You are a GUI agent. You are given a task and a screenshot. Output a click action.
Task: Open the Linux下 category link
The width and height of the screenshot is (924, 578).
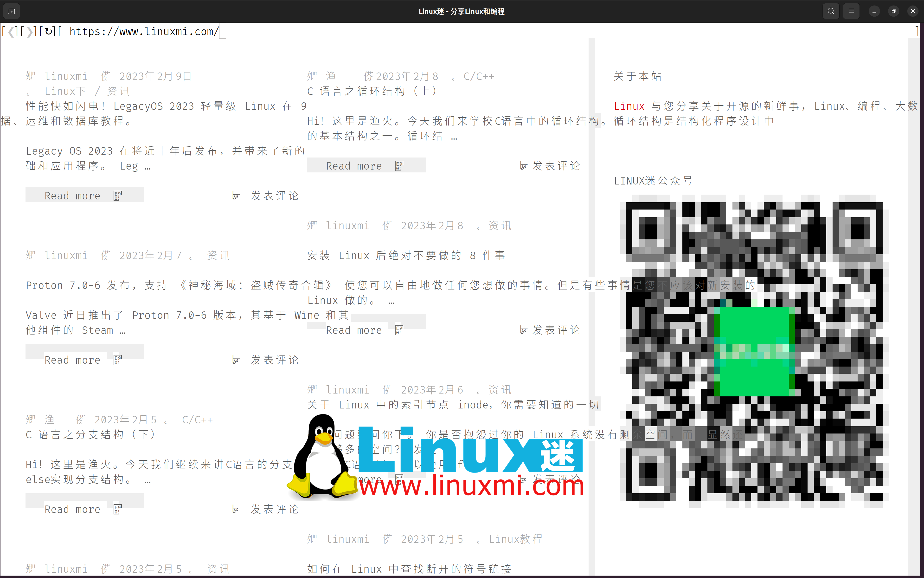pos(65,91)
